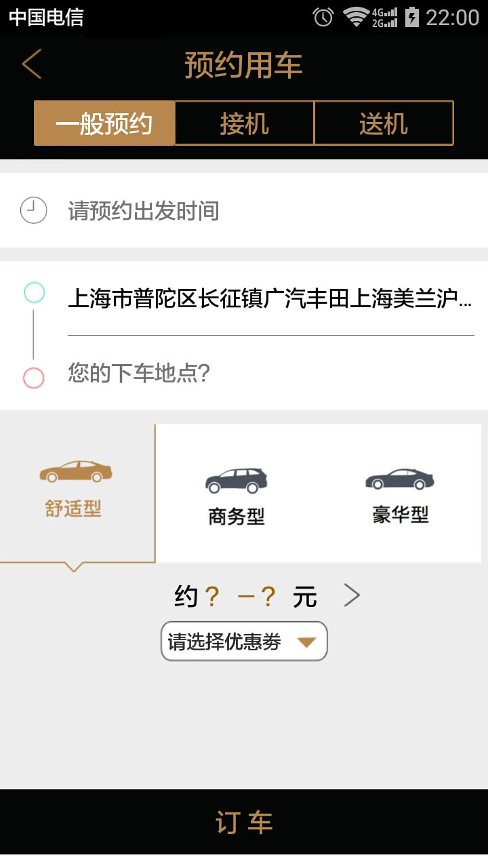The image size is (488, 868).
Task: Tap the 请预约出发时间 departure time field
Action: 144,211
